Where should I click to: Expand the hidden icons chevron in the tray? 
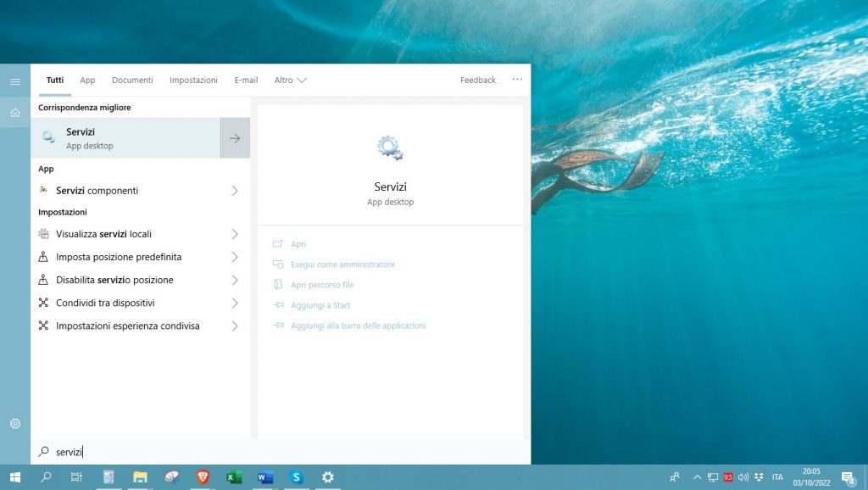(697, 476)
